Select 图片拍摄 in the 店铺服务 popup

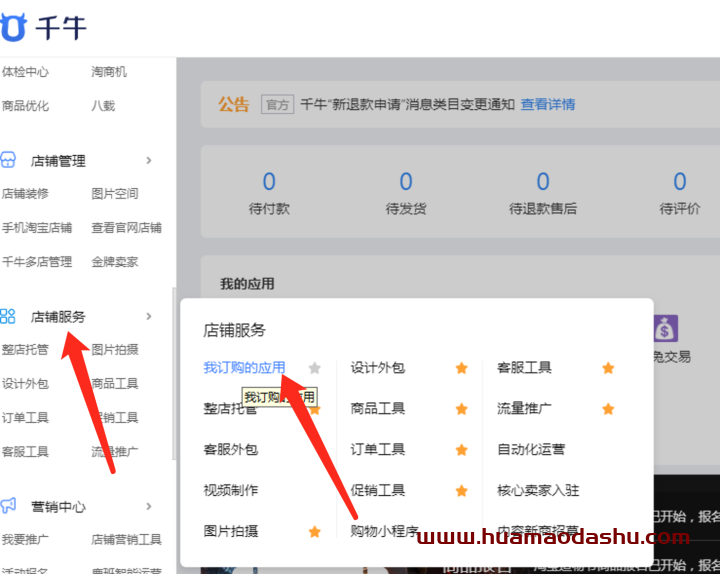coord(231,531)
